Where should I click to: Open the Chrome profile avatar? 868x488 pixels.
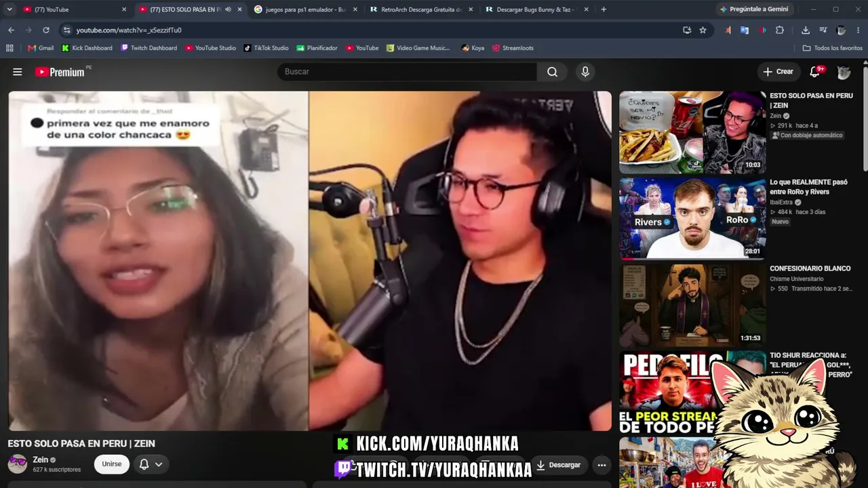coord(841,30)
